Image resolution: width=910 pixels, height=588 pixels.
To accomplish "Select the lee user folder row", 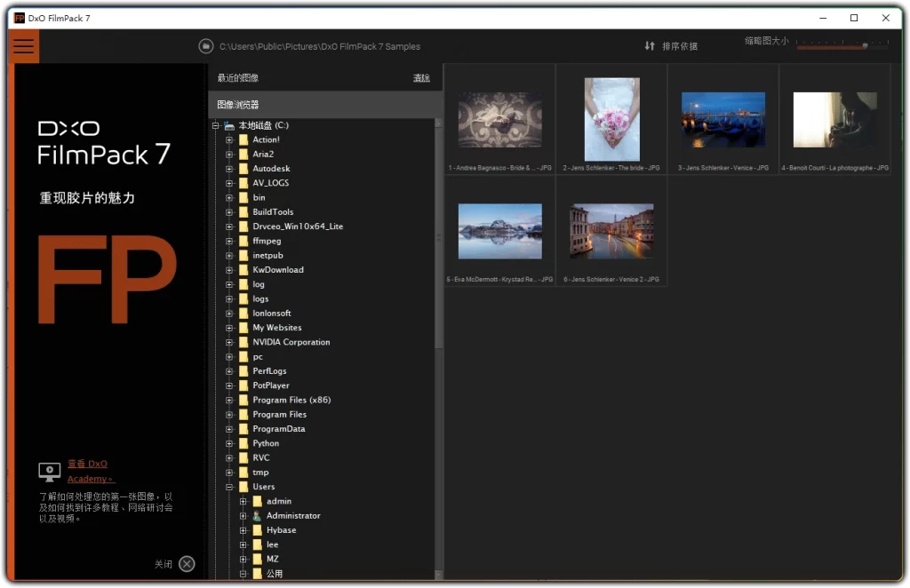I will click(x=272, y=544).
